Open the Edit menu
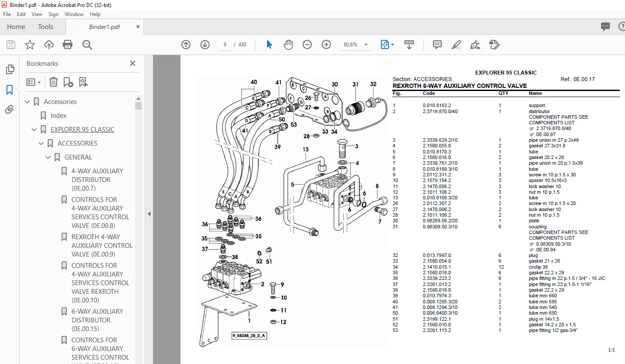 click(21, 14)
